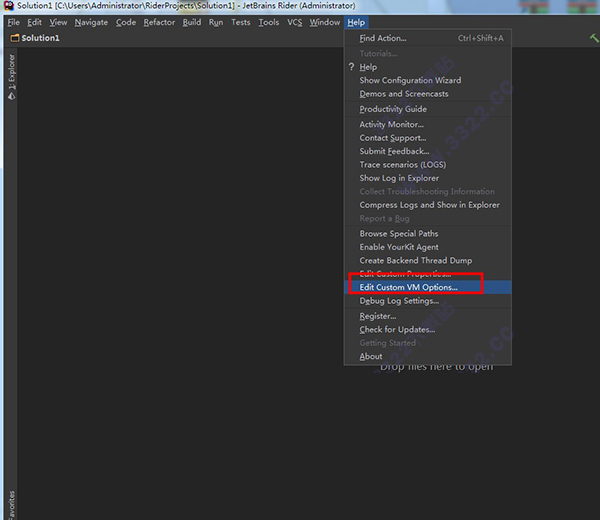Select Edit Custom VM Options
This screenshot has width=600, height=520.
(x=428, y=287)
